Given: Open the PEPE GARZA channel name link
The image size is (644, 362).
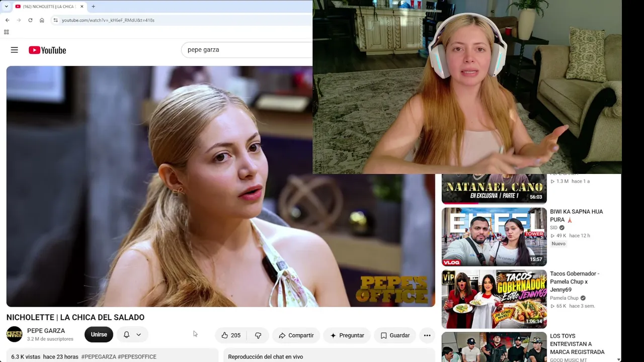Looking at the screenshot, I should point(46,331).
